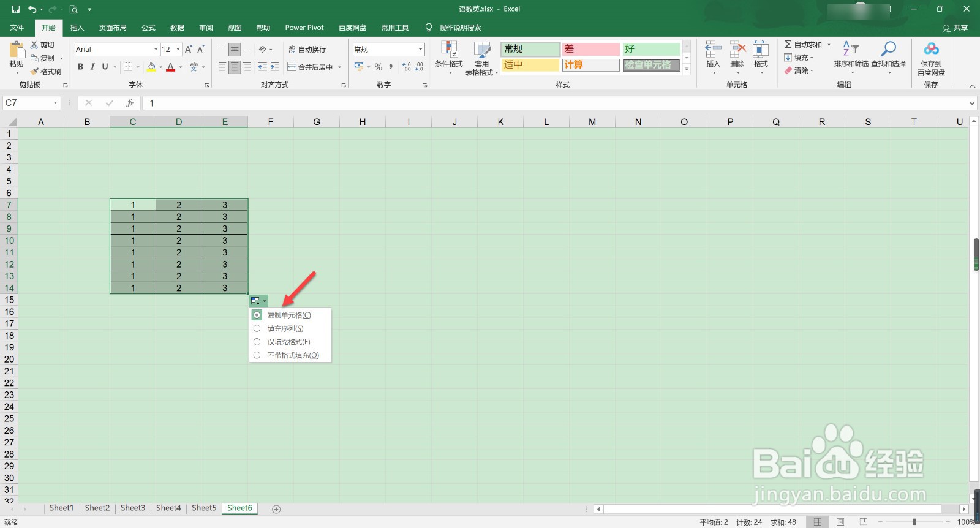Click the Save icon in quick access toolbar
Screen dimensions: 980x528
[16, 9]
